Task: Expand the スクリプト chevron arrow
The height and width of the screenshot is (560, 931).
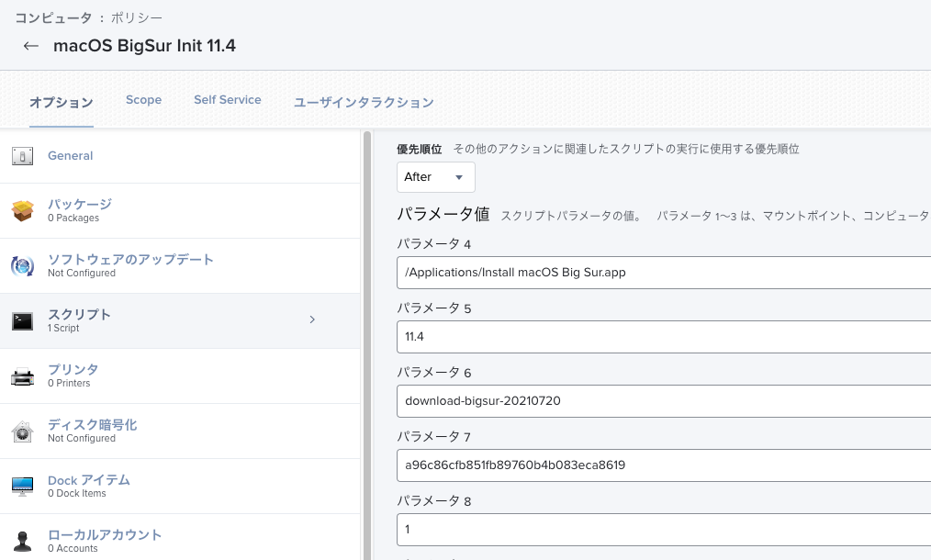Action: pyautogui.click(x=312, y=319)
